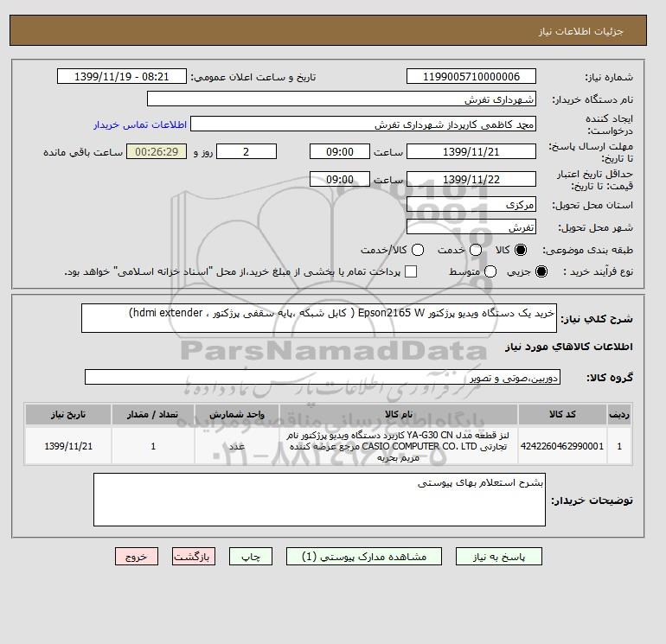Click the بازگشت back button
The width and height of the screenshot is (666, 644).
coord(194,556)
